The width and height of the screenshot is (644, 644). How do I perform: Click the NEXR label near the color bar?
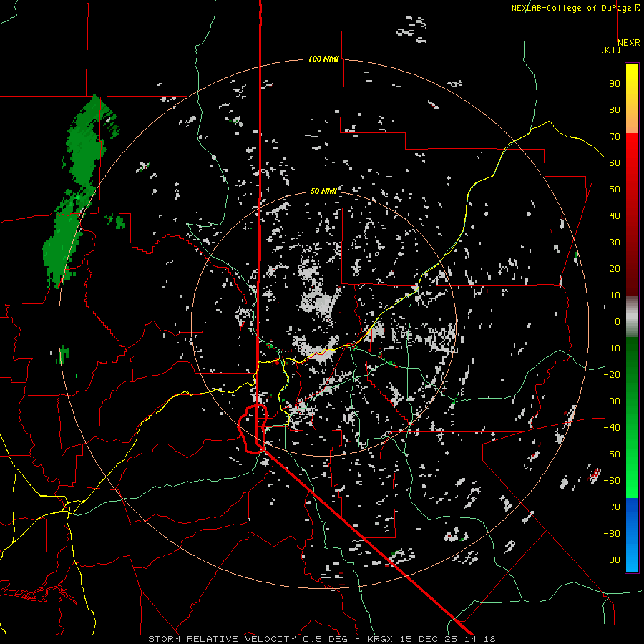coord(629,42)
